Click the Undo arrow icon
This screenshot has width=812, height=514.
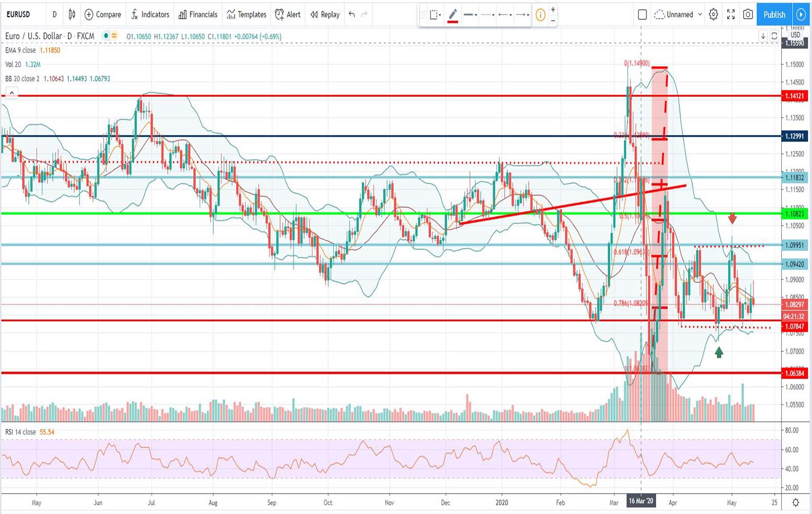[x=352, y=15]
